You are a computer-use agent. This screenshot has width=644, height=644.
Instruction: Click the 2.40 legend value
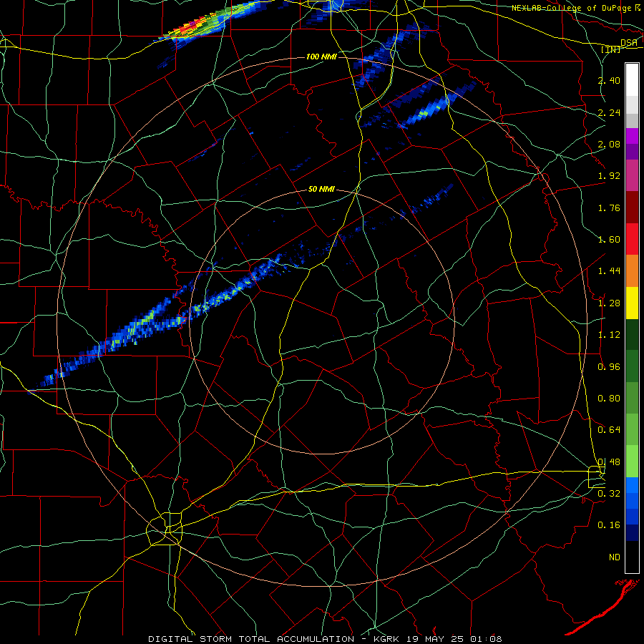point(609,80)
